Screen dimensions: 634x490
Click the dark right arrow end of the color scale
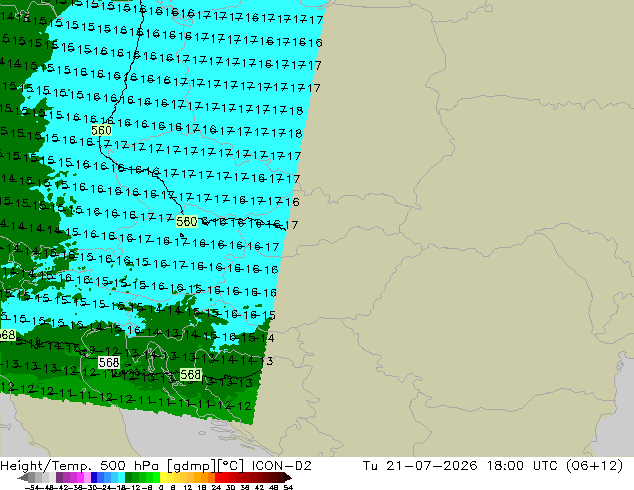point(288,477)
